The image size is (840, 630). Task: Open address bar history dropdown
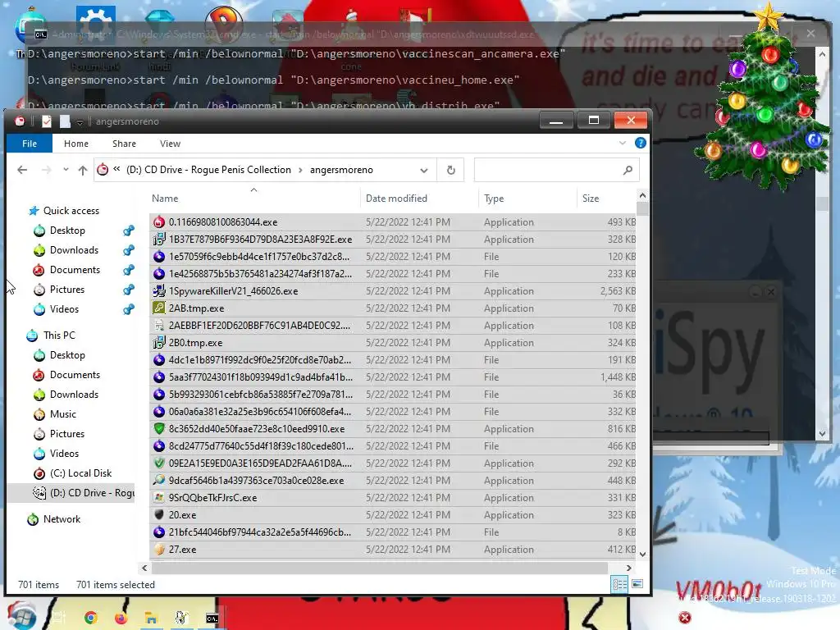[424, 171]
